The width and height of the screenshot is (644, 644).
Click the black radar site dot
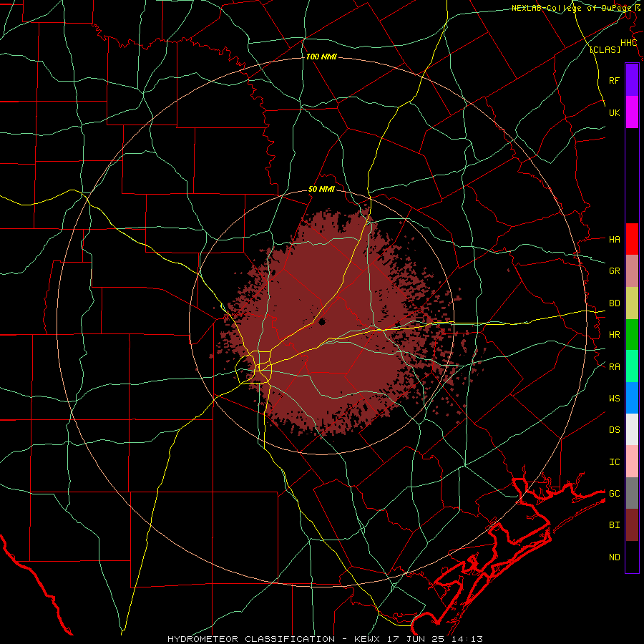321,321
